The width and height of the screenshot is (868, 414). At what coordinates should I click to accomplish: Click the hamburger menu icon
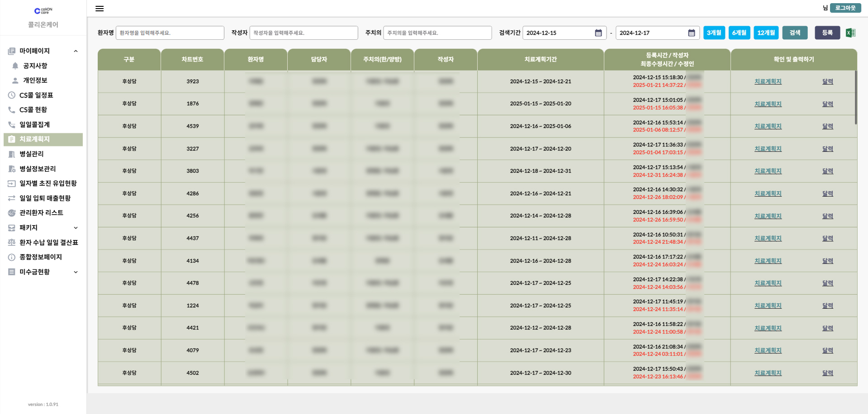pos(100,9)
